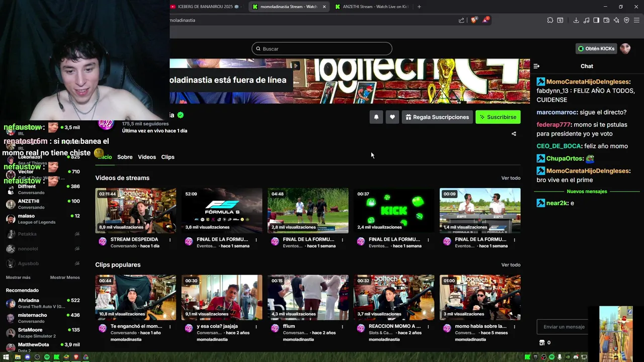Viewport: 644px width, 362px height.
Task: Open the 'REACCION MOMO A' clip thumbnail
Action: pyautogui.click(x=394, y=297)
